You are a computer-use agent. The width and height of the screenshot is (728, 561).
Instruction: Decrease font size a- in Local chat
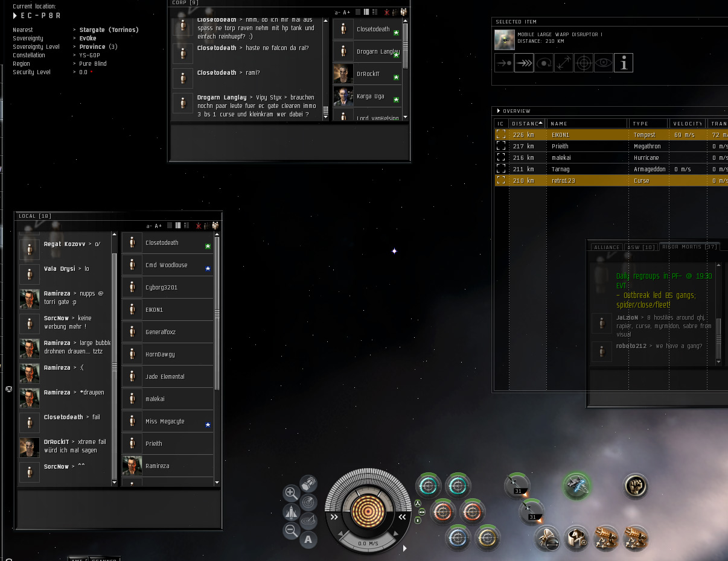149,226
